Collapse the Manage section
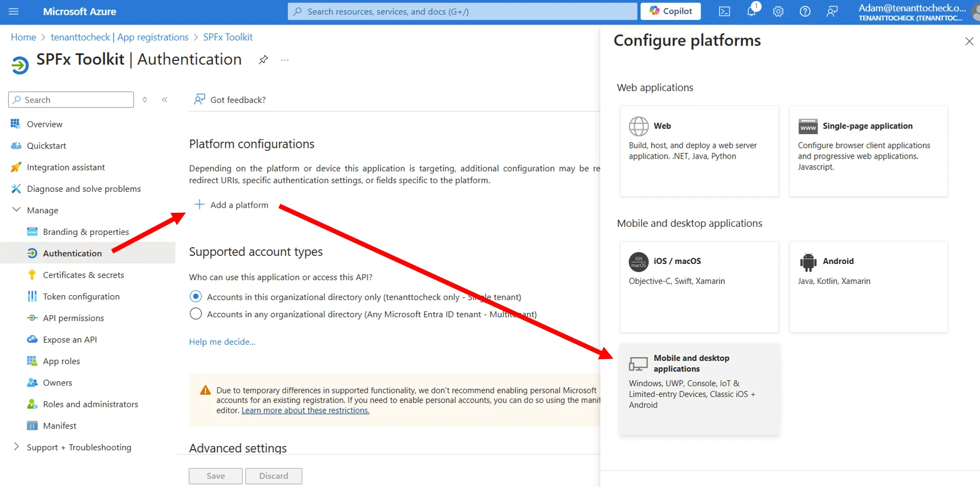This screenshot has height=487, width=980. [16, 210]
